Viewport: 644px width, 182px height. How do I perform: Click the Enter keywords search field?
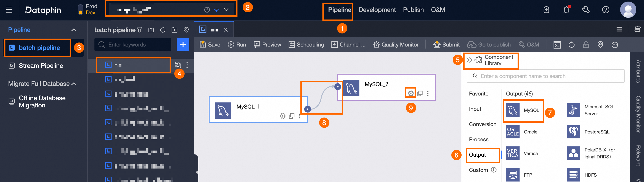coord(133,44)
